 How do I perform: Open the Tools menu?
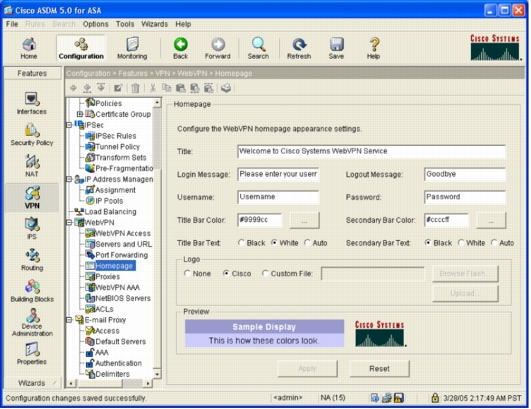coord(125,24)
